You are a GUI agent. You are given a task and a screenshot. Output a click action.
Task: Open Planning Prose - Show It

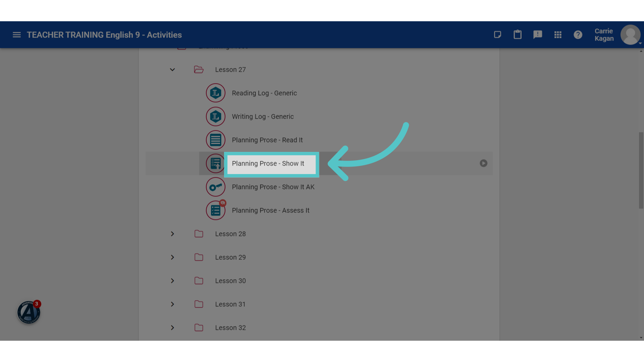(268, 164)
